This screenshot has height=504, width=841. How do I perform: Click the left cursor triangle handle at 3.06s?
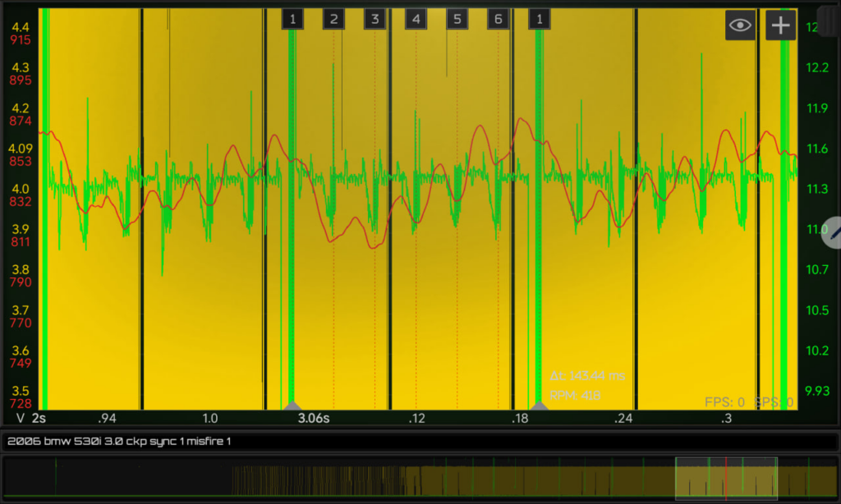click(292, 405)
